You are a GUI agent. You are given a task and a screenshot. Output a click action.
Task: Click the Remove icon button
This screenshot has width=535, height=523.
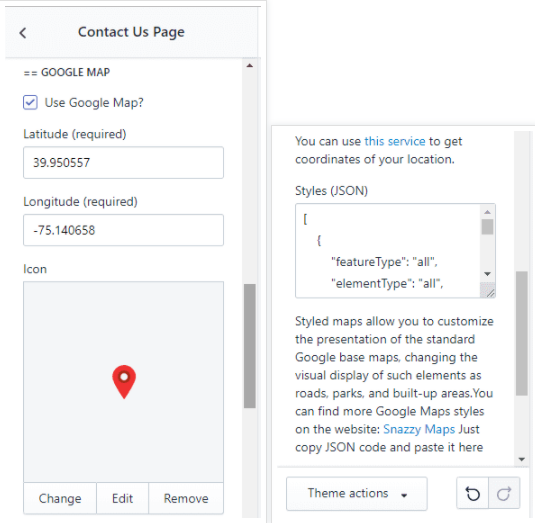[186, 498]
